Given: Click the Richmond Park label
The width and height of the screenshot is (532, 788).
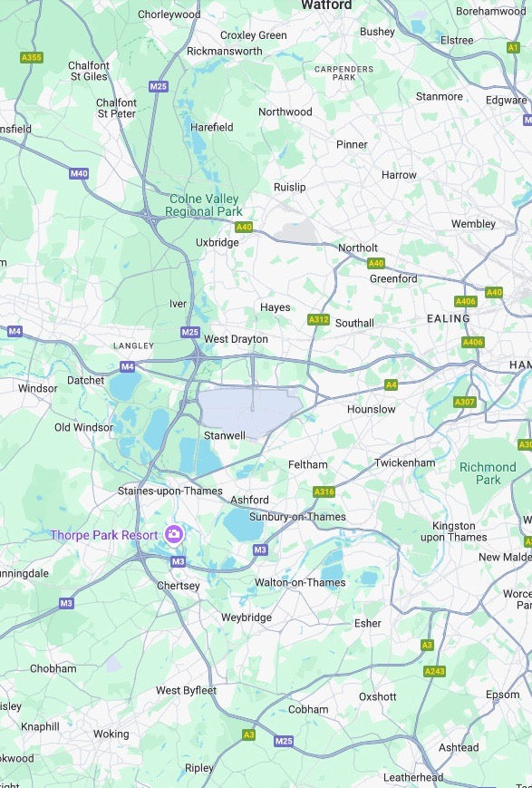Looking at the screenshot, I should click(488, 473).
